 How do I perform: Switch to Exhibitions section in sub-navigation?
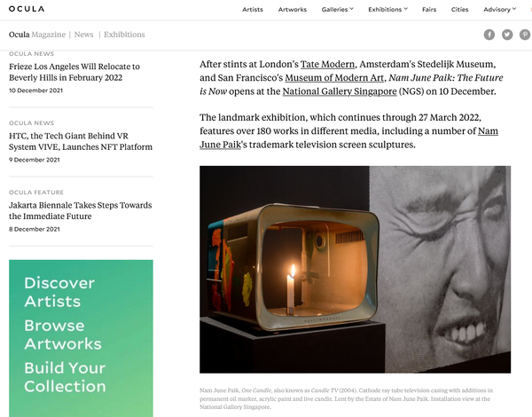coord(124,35)
